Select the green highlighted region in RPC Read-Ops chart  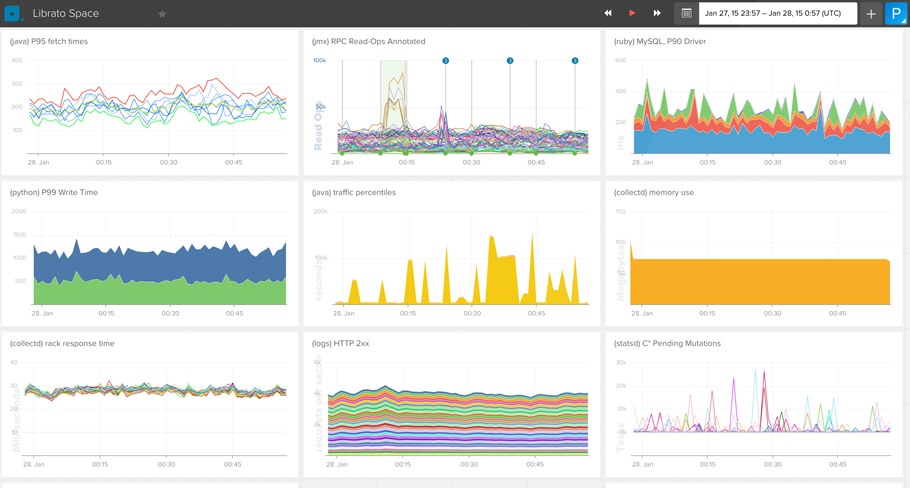click(x=393, y=105)
